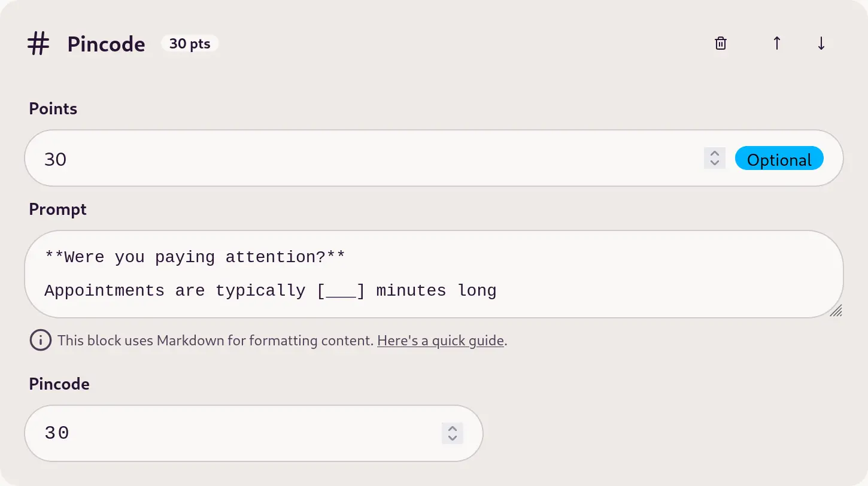Increment the Pincode field stepper

tap(453, 429)
